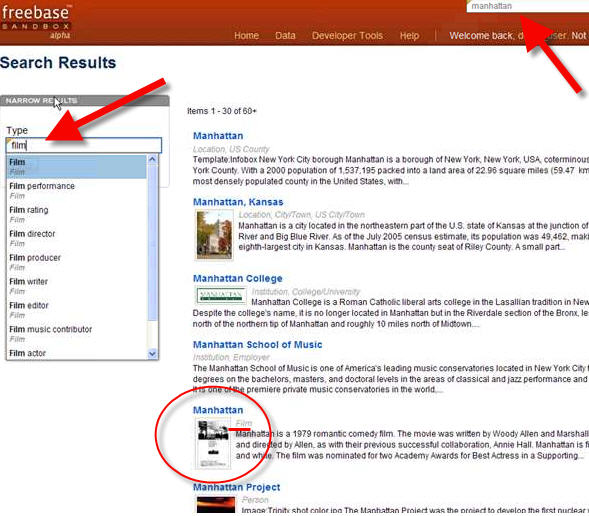
Task: Open the Home navigation item
Action: pos(246,36)
